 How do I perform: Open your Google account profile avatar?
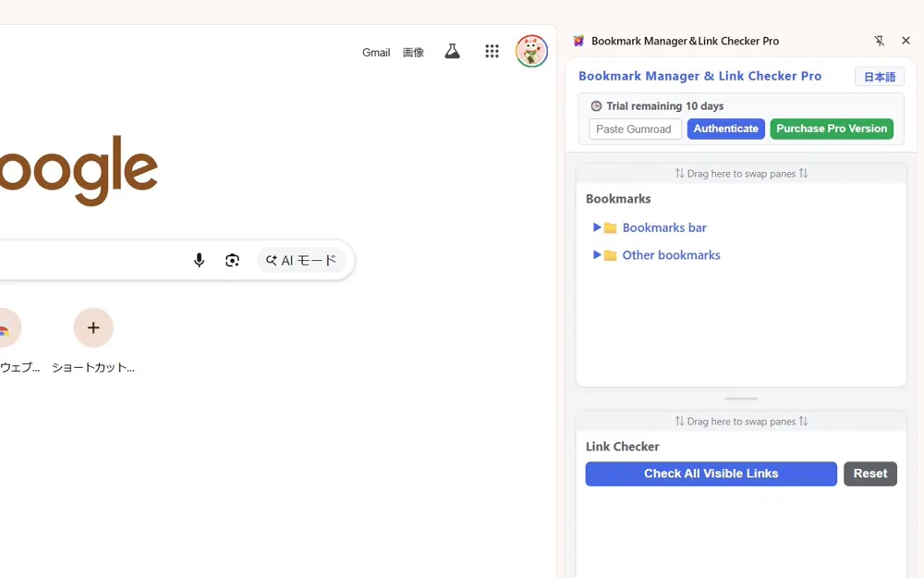(x=532, y=51)
